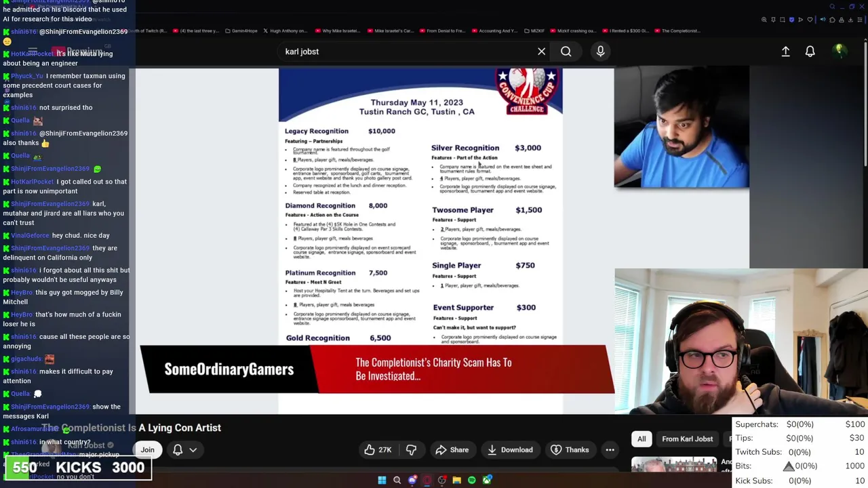Clear the 'karl jobst' search text
This screenshot has width=868, height=488.
541,52
